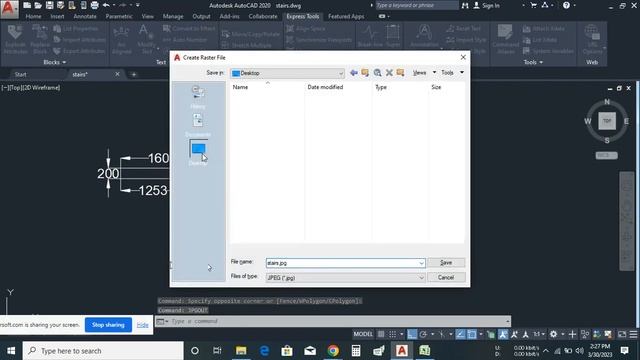Expand the Tools panel dropdown in ribbon
The width and height of the screenshot is (640, 360).
click(x=533, y=62)
